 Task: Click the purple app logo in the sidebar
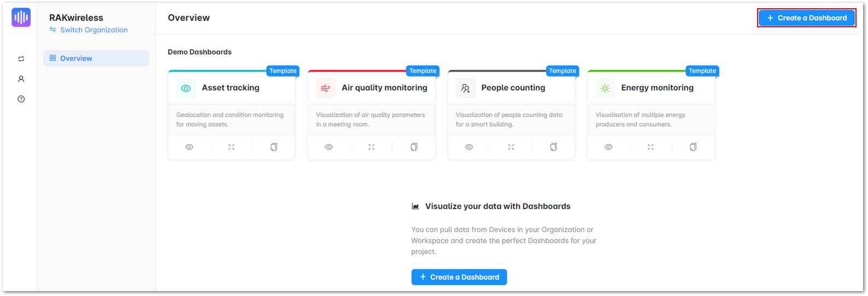21,17
